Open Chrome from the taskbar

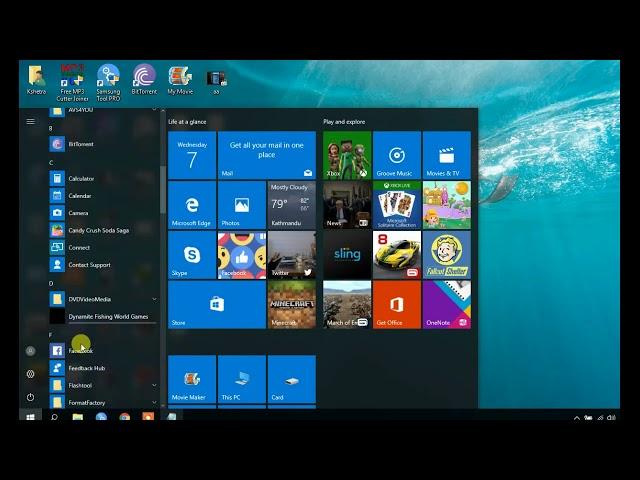point(124,417)
